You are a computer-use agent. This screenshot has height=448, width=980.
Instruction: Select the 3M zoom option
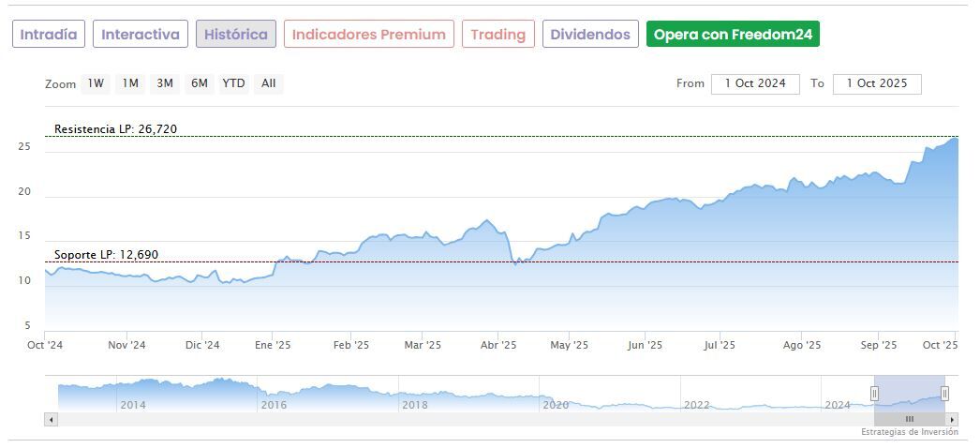pos(165,83)
